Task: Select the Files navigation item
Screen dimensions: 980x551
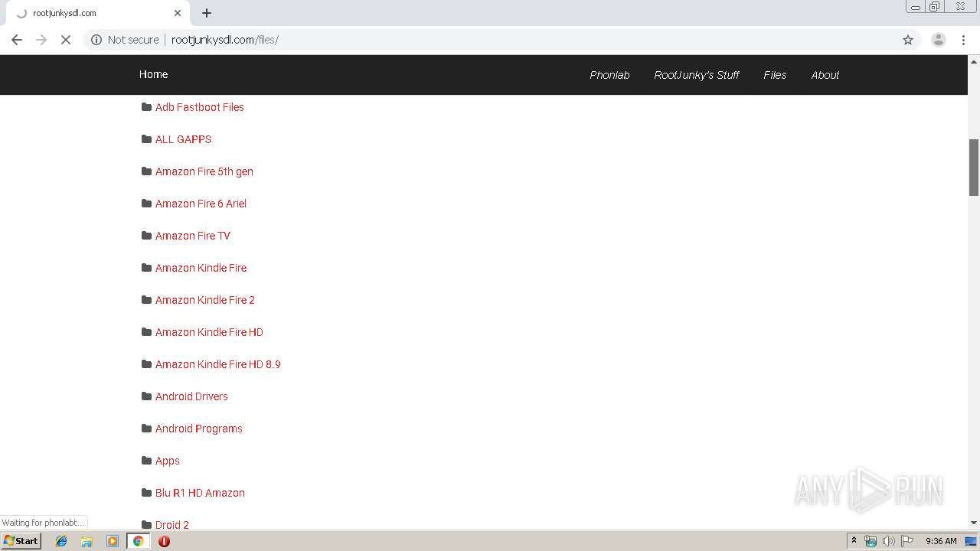Action: click(x=775, y=75)
